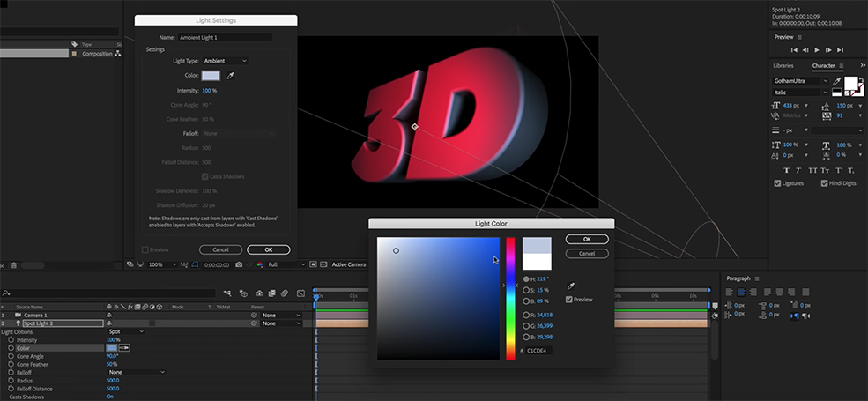Open Light Type dropdown showing Ambient
Screen dimensions: 868x401
click(225, 61)
